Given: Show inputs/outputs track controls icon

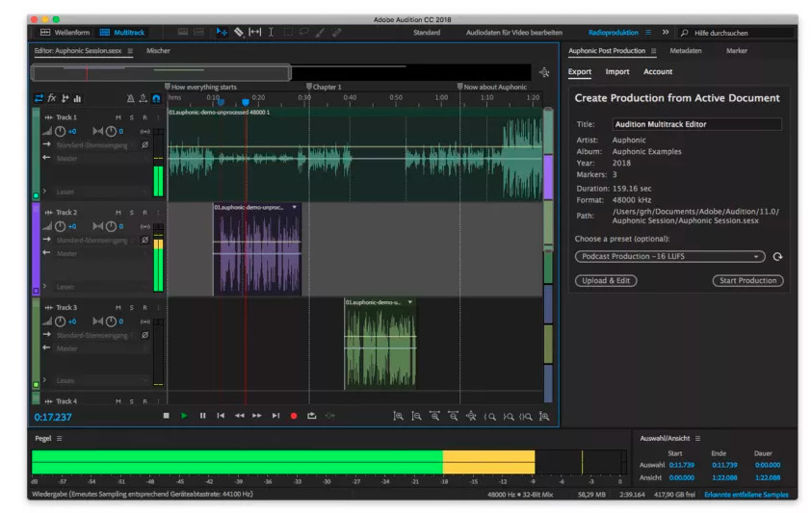Looking at the screenshot, I should [39, 98].
